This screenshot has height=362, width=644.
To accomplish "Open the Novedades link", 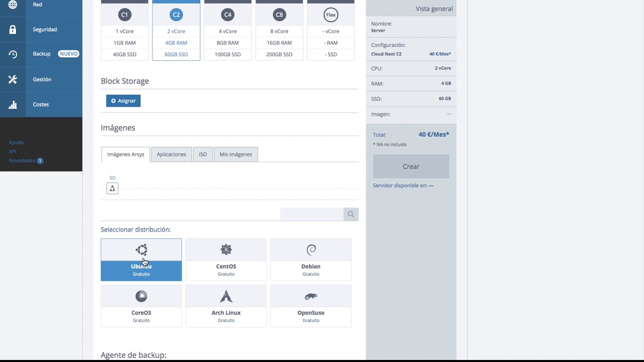I will pos(22,161).
